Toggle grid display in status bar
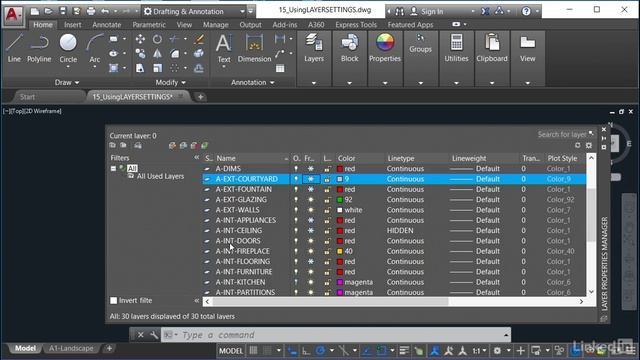 (253, 351)
